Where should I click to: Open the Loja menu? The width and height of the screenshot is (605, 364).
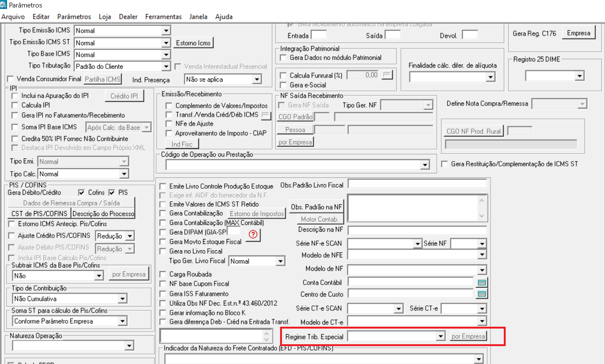(x=105, y=17)
